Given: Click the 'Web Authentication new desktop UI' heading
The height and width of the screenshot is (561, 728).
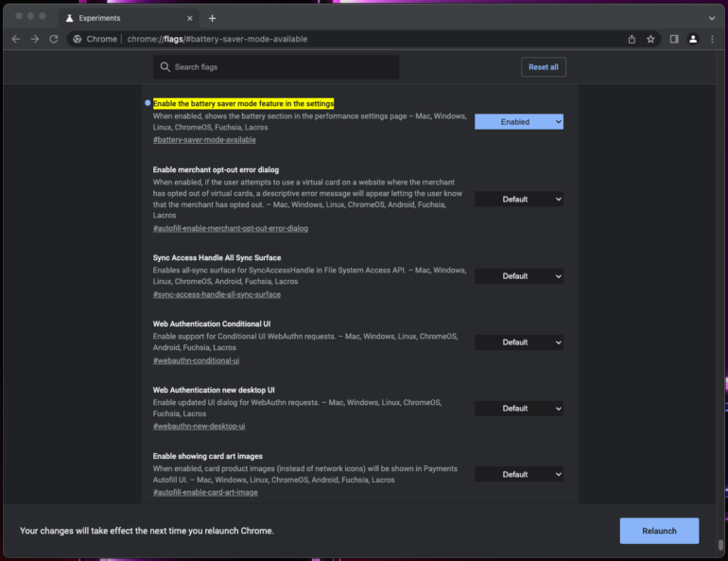Looking at the screenshot, I should (x=214, y=390).
